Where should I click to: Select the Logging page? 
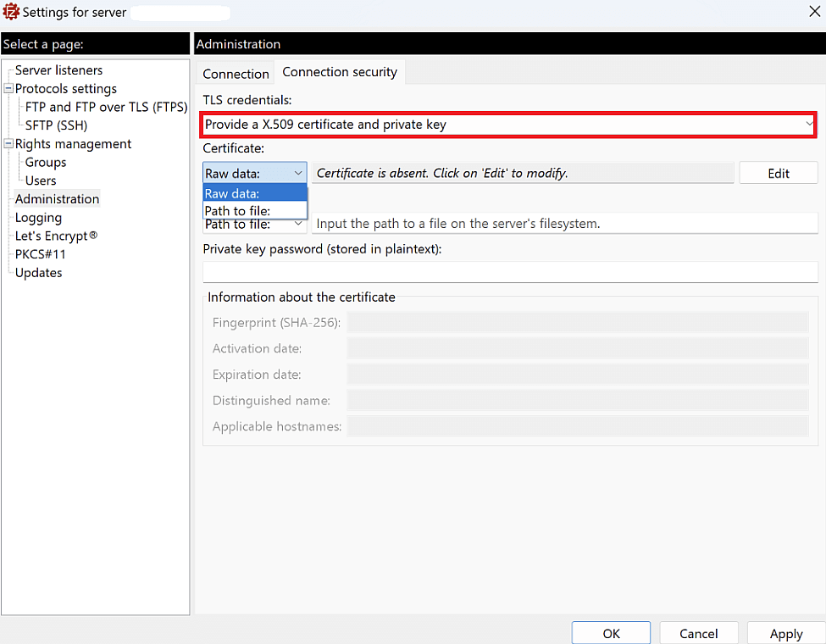pos(37,217)
